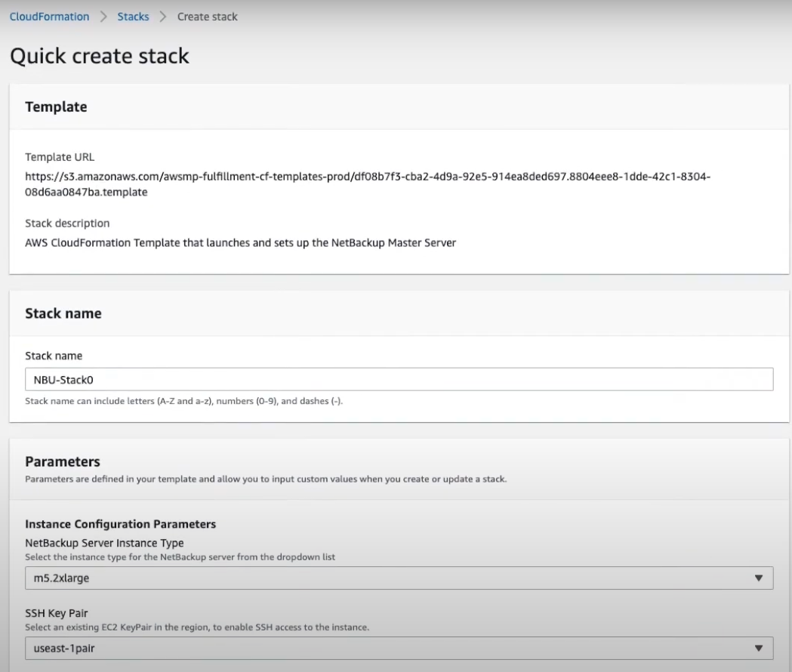This screenshot has width=792, height=672.
Task: Open the NetBackup Server Instance Type dropdown
Action: tap(399, 578)
